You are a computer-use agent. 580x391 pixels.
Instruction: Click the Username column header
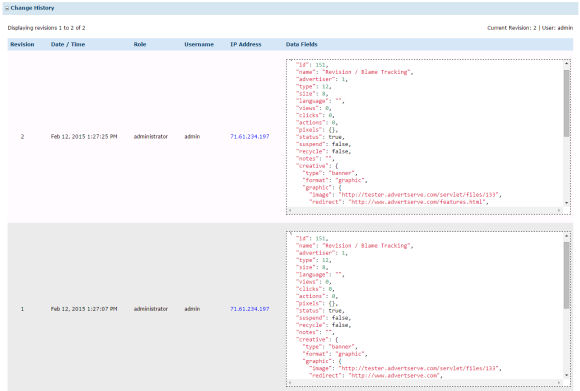tap(199, 44)
